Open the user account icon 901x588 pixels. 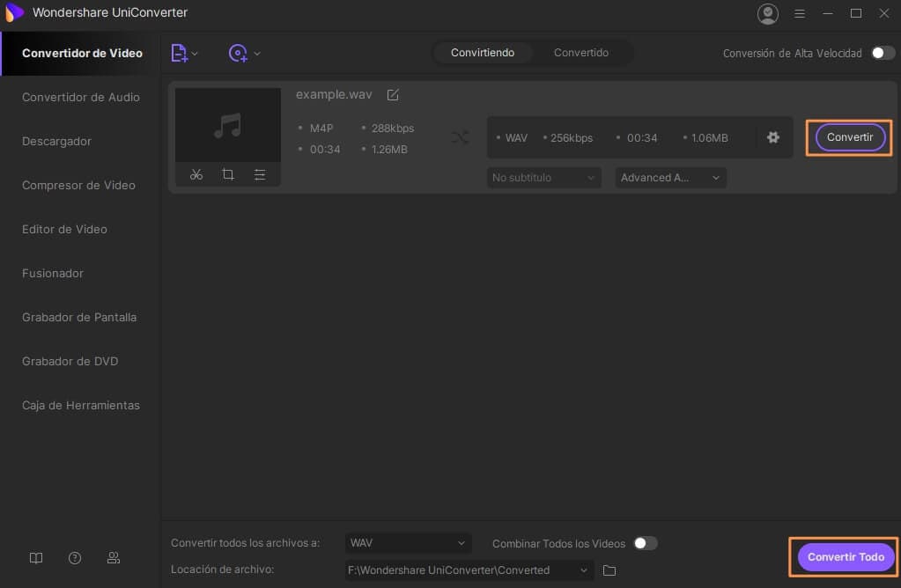[768, 13]
